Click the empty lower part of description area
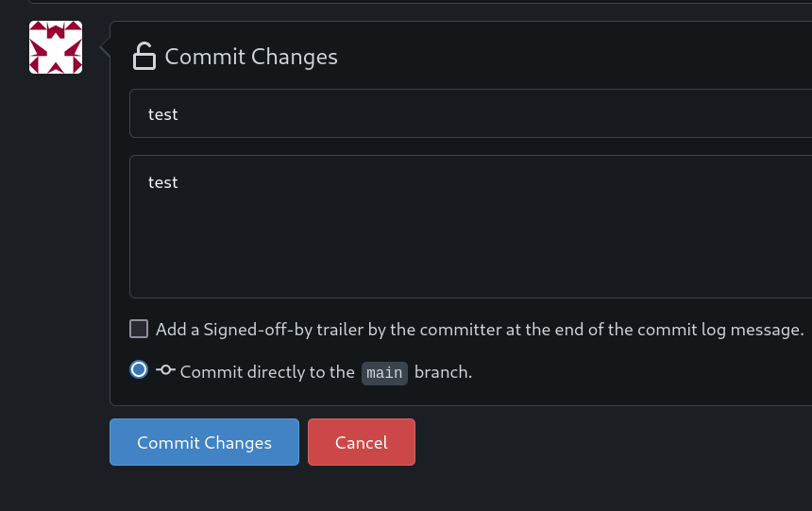 471,254
